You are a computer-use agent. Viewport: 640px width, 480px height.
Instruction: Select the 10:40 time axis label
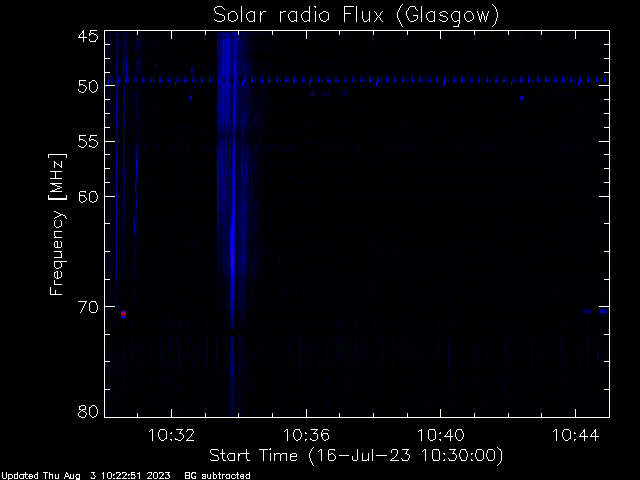441,435
